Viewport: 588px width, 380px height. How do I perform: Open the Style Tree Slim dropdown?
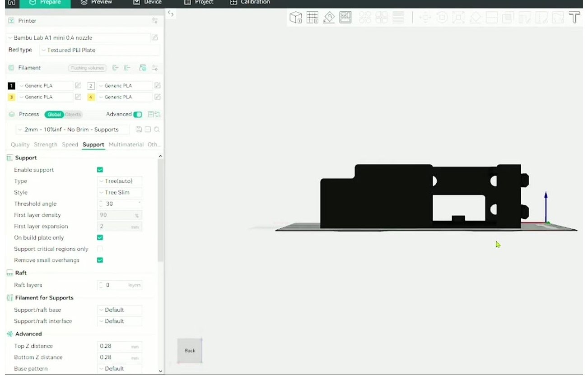(120, 192)
